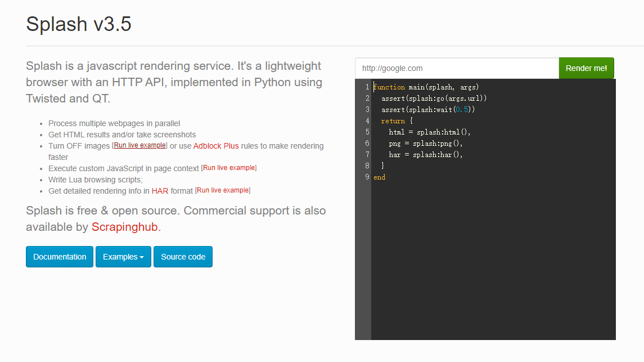This screenshot has height=362, width=644.
Task: Click line number 8 in the editor gutter
Action: pos(367,166)
